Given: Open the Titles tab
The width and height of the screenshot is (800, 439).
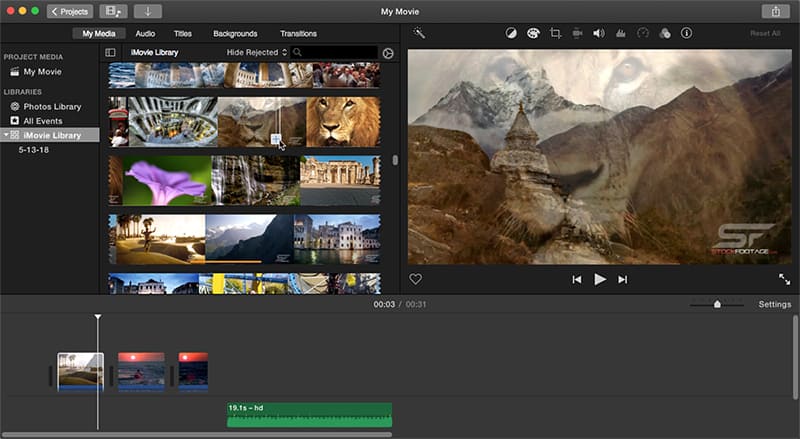Looking at the screenshot, I should 183,34.
